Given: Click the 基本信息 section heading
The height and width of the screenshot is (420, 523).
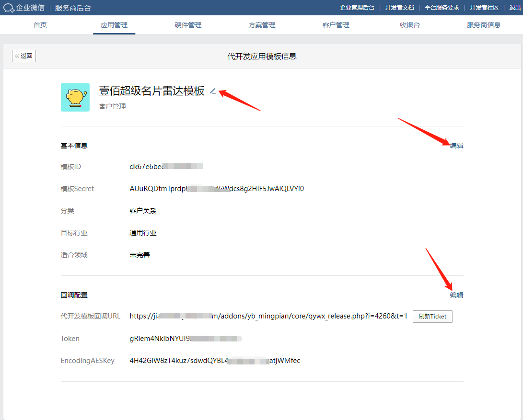Looking at the screenshot, I should point(74,146).
